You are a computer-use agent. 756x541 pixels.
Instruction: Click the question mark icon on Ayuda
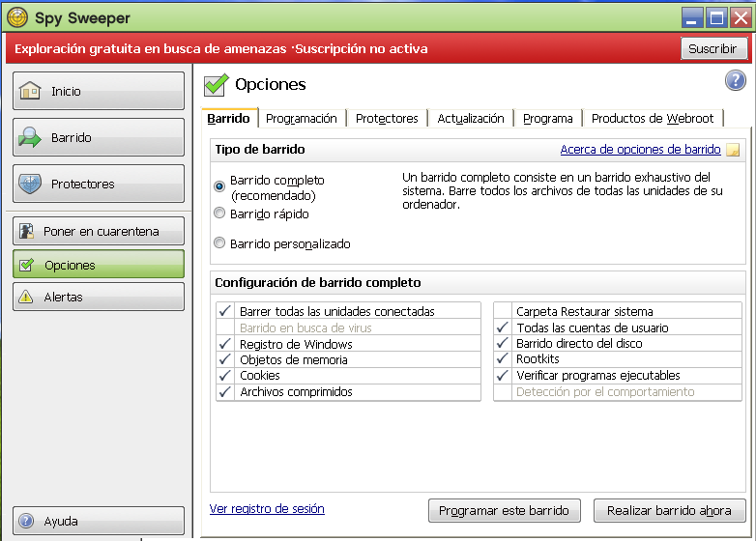[x=26, y=521]
